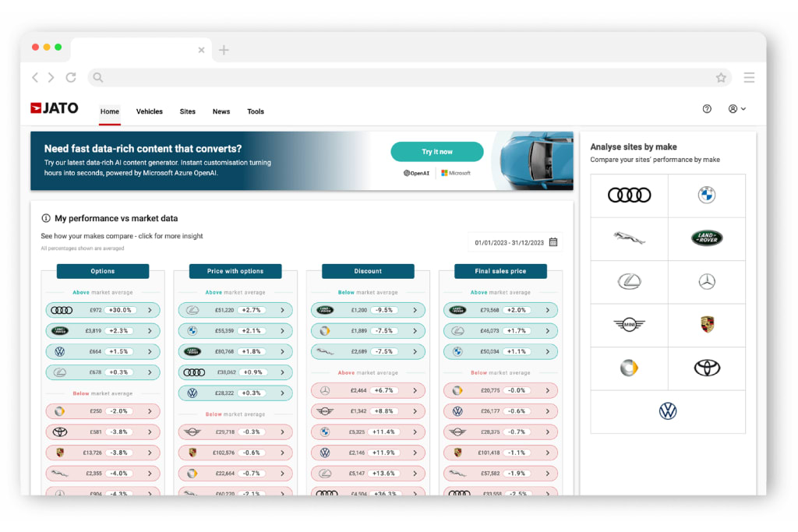The height and width of the screenshot is (532, 798).
Task: Bookmark page with the star icon
Action: point(721,78)
